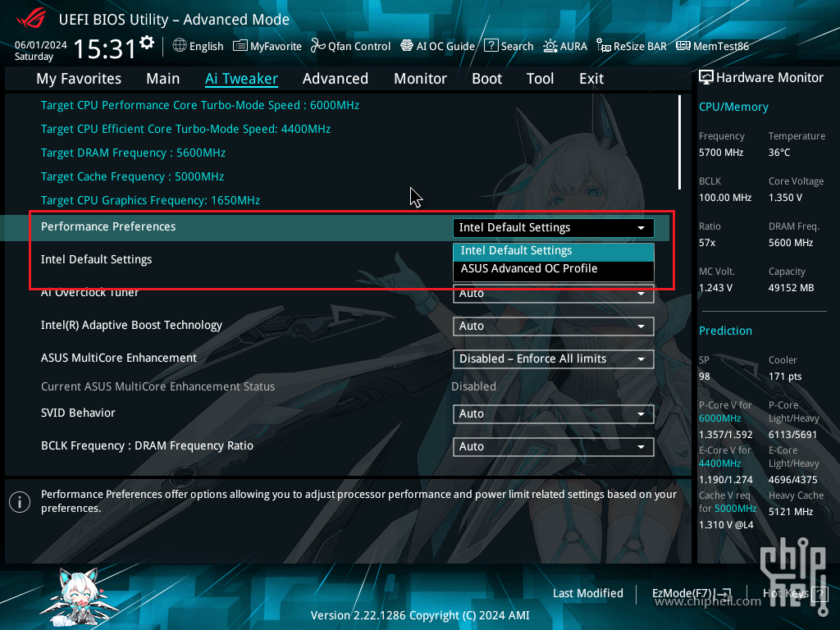Click the 1.350 V core voltage value

(x=785, y=197)
